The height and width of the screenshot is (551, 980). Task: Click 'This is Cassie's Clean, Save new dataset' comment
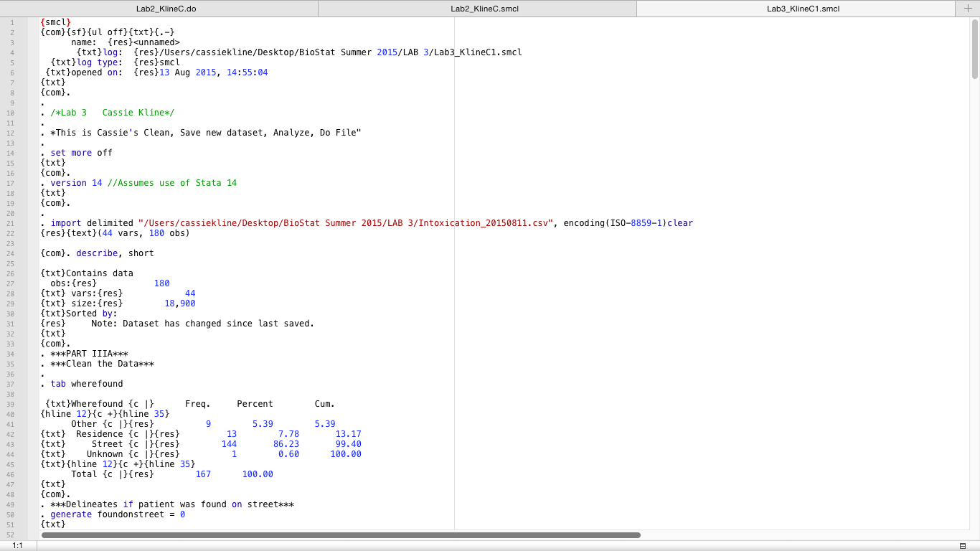[206, 133]
